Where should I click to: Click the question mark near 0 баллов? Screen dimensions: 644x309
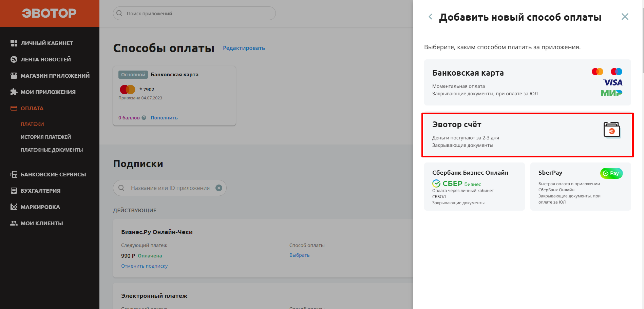tap(144, 118)
